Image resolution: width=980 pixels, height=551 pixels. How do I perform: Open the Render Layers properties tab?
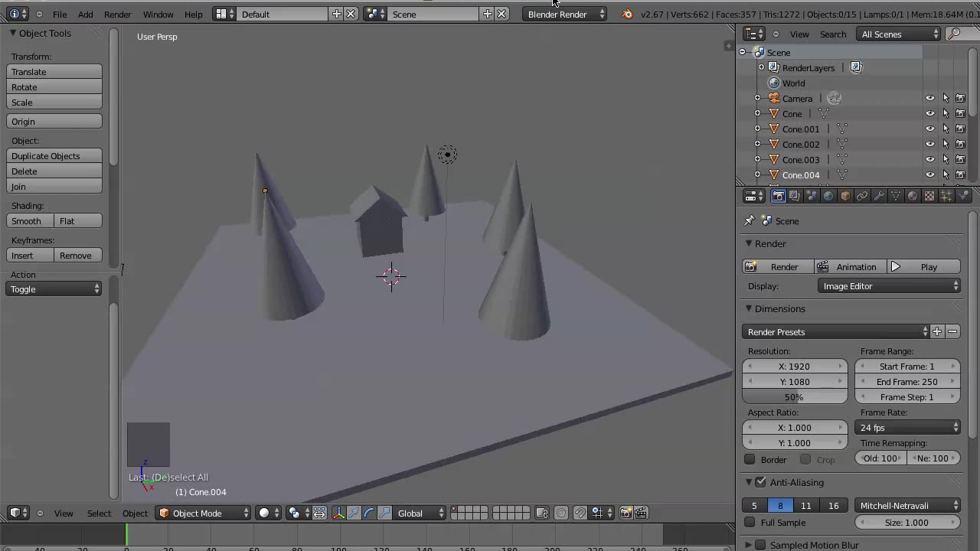click(x=795, y=197)
